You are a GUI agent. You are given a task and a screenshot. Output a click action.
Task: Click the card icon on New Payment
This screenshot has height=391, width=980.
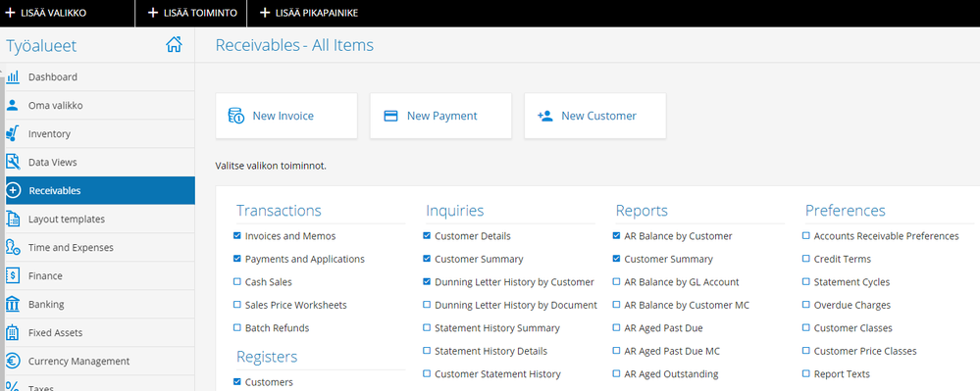tap(390, 116)
